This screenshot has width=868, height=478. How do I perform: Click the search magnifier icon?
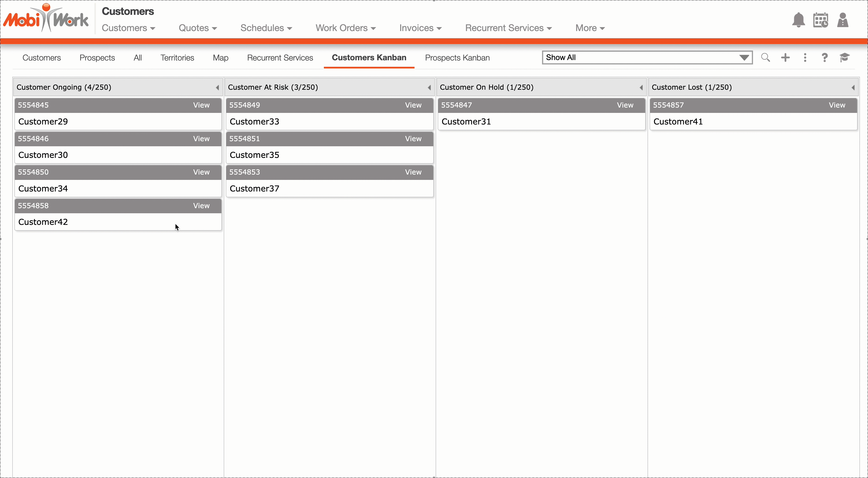point(765,57)
